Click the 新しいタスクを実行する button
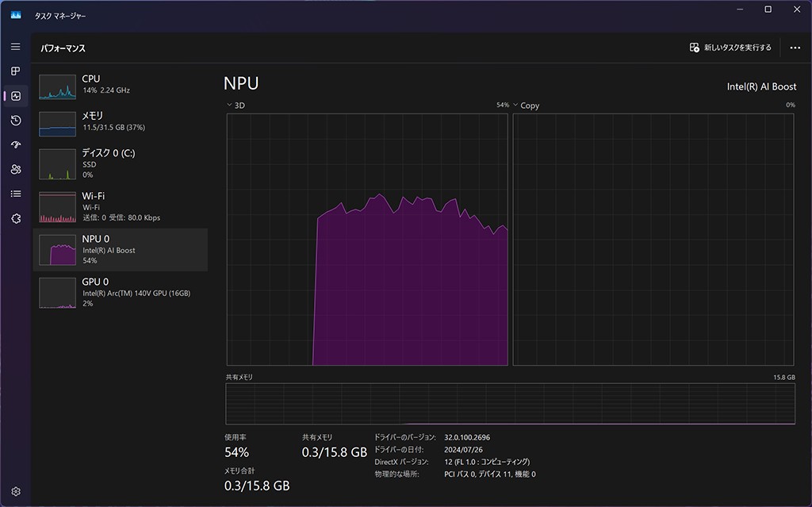This screenshot has width=812, height=507. (730, 48)
